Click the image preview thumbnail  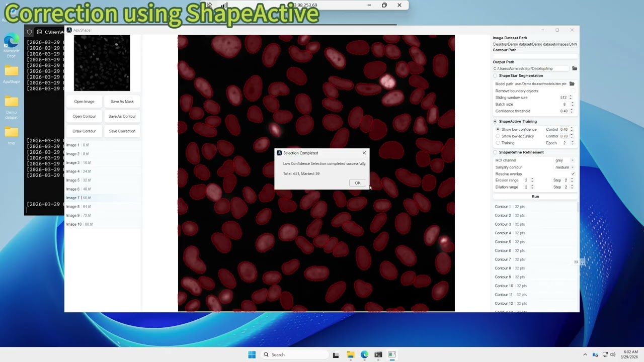tap(102, 63)
